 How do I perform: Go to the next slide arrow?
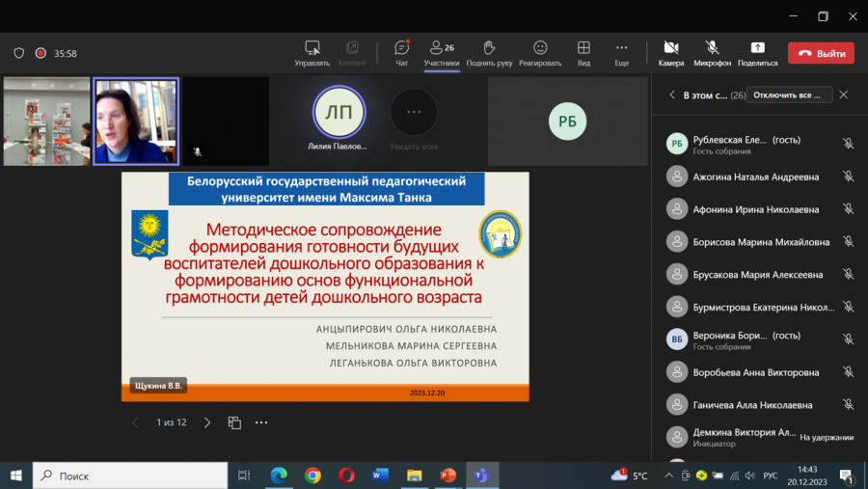(207, 422)
